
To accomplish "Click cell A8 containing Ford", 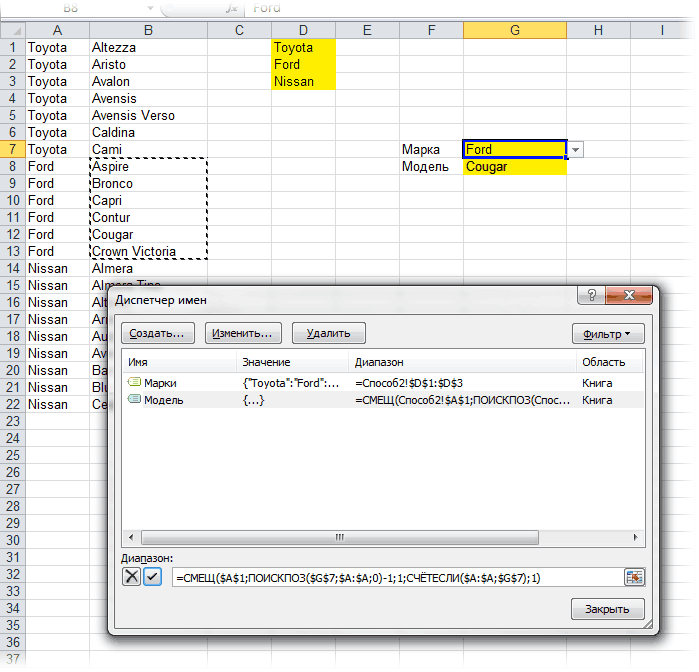I will [x=58, y=166].
